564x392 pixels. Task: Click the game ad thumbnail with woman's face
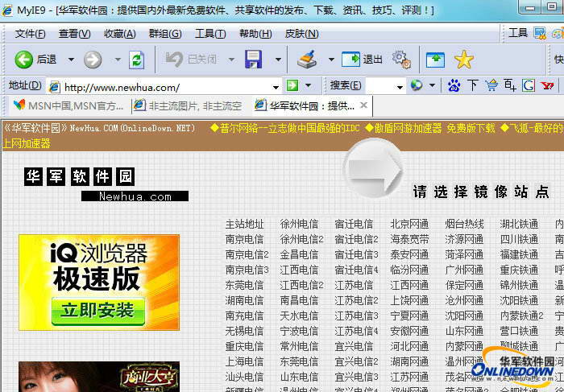pos(99,377)
